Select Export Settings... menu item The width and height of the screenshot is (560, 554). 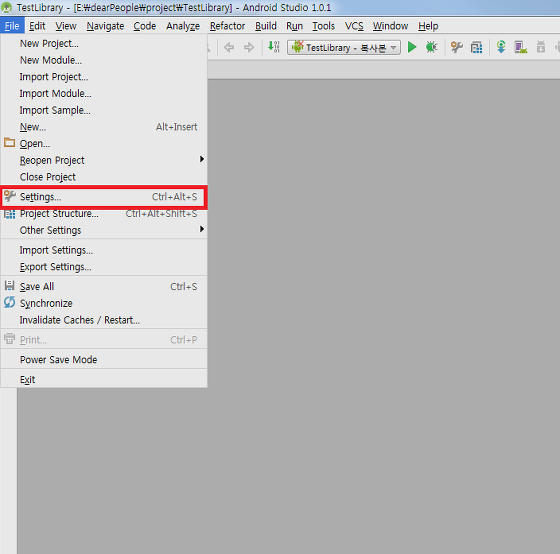(x=104, y=267)
